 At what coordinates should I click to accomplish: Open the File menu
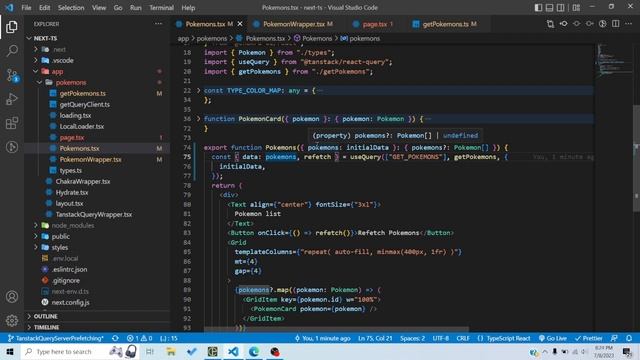[x=26, y=7]
